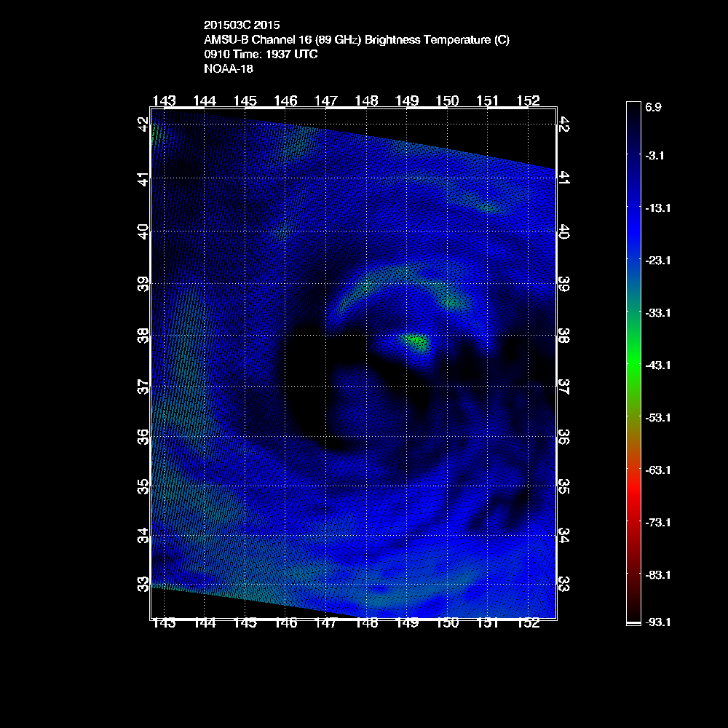Screen dimensions: 728x728
Task: Click longitude 148 on the top axis
Action: (366, 100)
